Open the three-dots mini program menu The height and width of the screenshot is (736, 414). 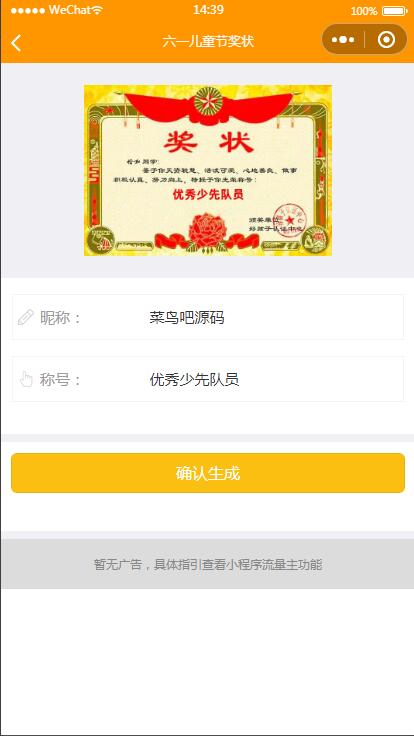pyautogui.click(x=343, y=40)
